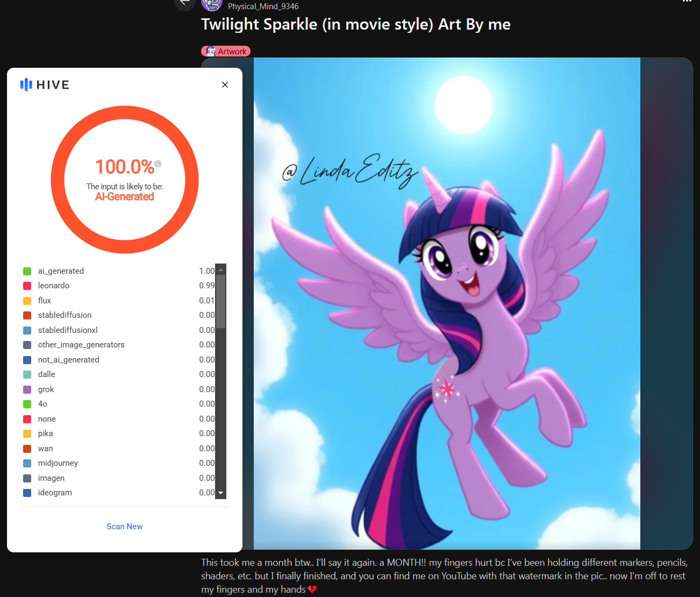Go back with the arrow button
The height and width of the screenshot is (597, 700).
(x=184, y=3)
